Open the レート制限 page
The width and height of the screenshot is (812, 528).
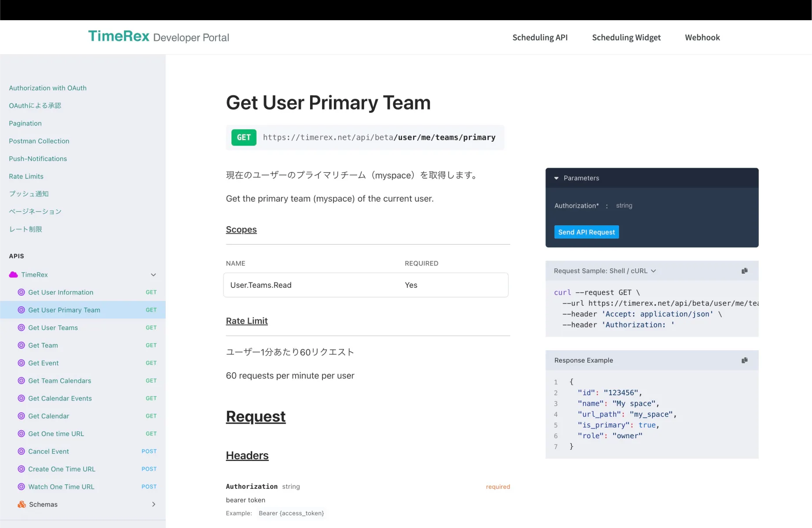point(26,229)
